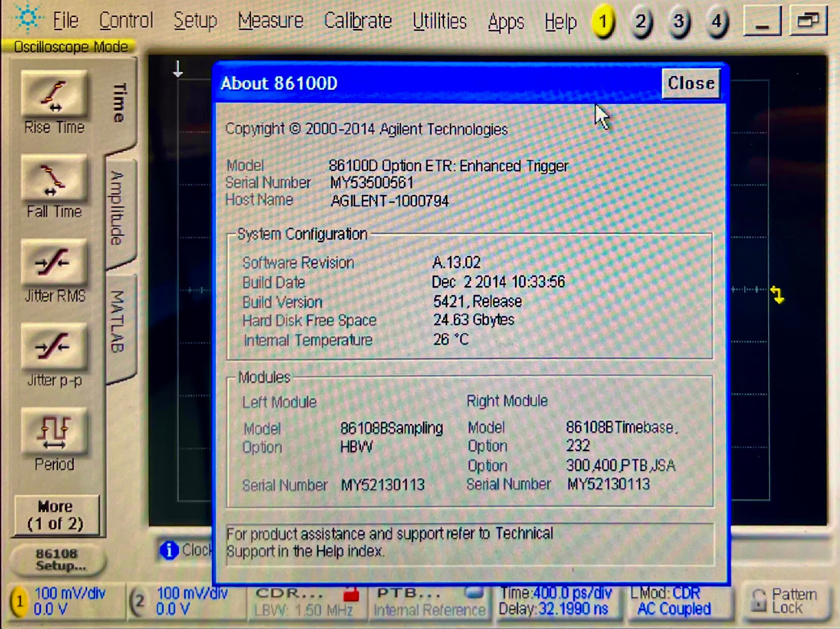Screen dimensions: 840x629
Task: Toggle channel 1 yellow button
Action: coord(603,21)
